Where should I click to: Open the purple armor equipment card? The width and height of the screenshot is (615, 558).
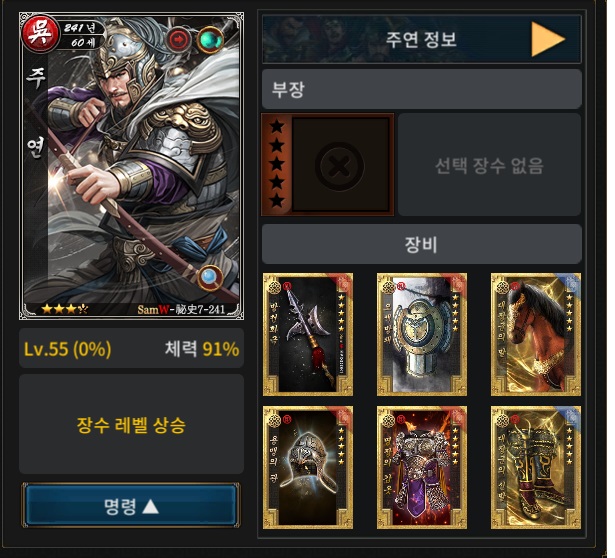point(422,467)
